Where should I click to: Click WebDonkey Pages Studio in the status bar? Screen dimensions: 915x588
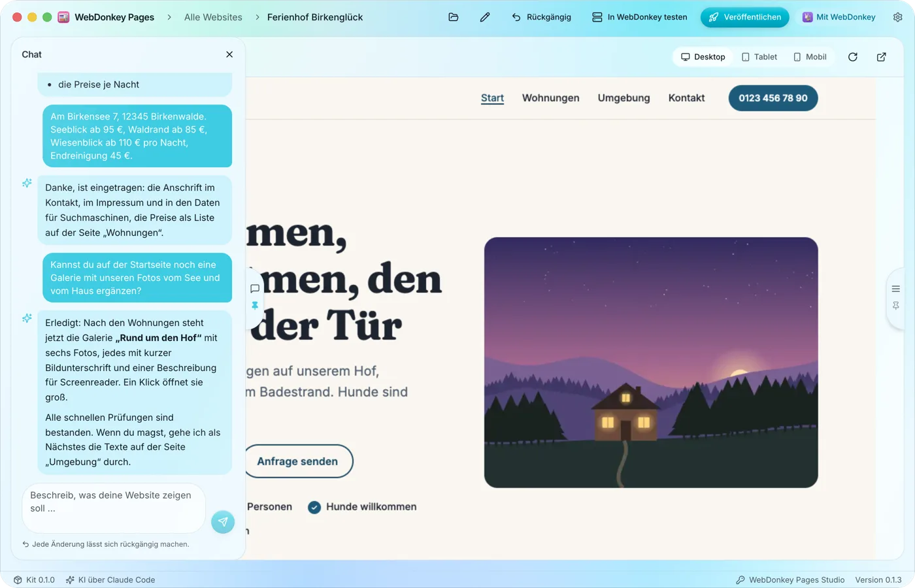point(790,580)
